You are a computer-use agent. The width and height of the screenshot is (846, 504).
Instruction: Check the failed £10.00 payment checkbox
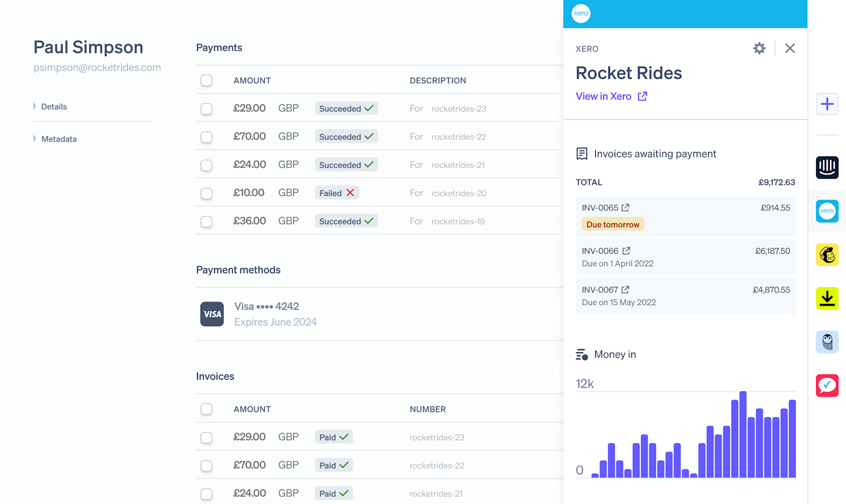[x=206, y=193]
